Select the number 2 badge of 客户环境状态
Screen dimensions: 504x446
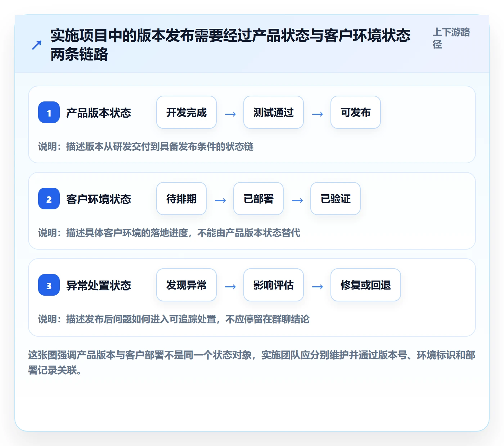(x=49, y=199)
